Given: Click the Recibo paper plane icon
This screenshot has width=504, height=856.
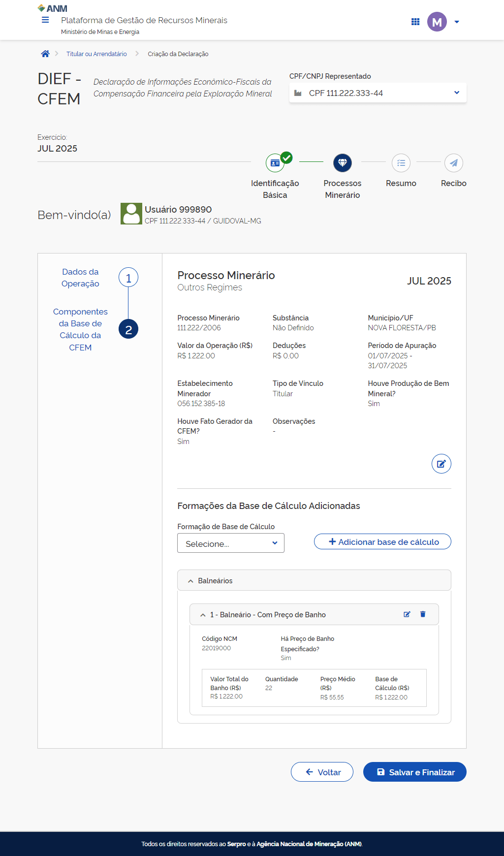Looking at the screenshot, I should pos(453,163).
